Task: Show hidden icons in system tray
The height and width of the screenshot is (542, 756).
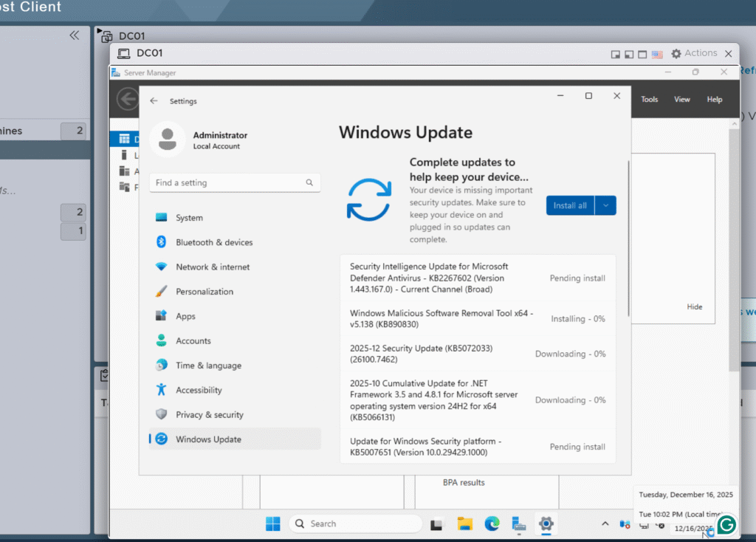Action: click(x=605, y=524)
